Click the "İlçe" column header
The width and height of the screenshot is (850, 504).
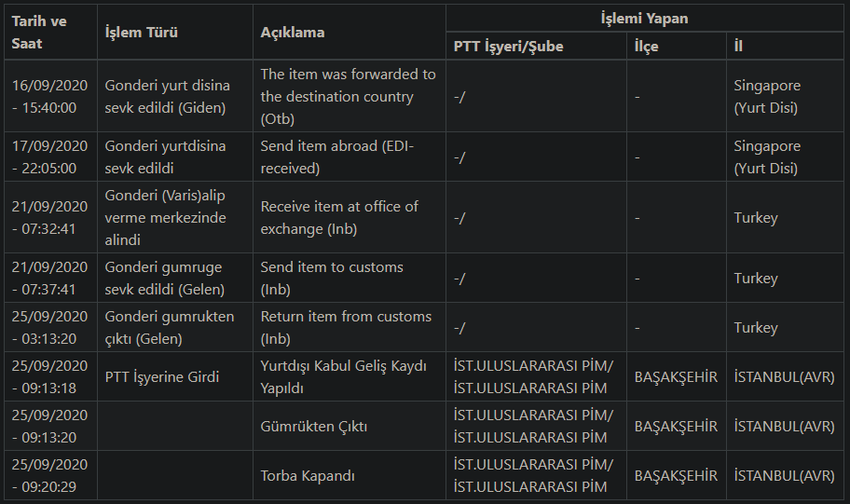647,46
